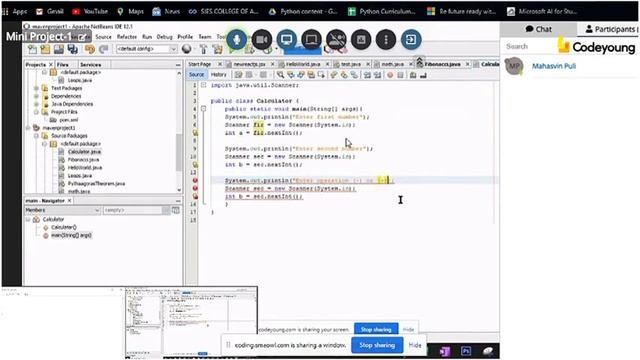The height and width of the screenshot is (360, 640).
Task: Expand the Dependencies tree node
Action: click(x=36, y=96)
